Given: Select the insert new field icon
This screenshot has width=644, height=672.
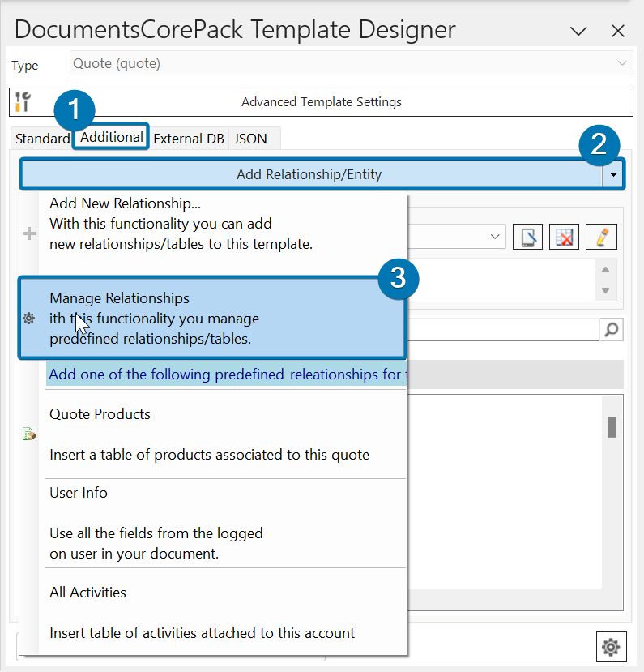Looking at the screenshot, I should (x=527, y=236).
